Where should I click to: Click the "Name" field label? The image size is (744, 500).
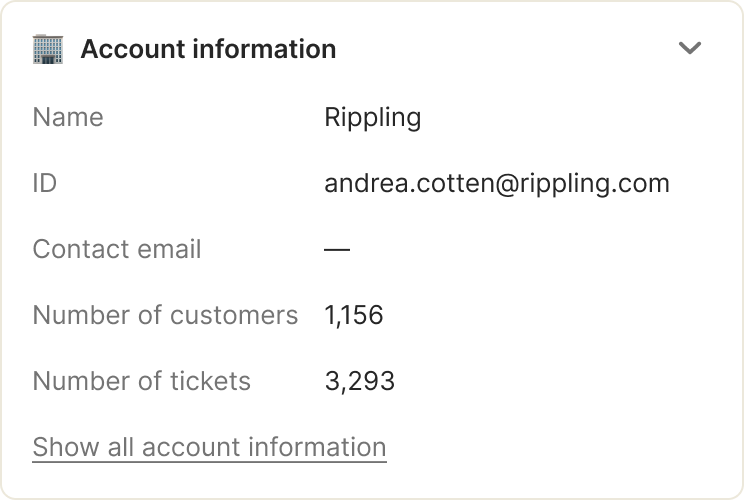click(x=68, y=117)
